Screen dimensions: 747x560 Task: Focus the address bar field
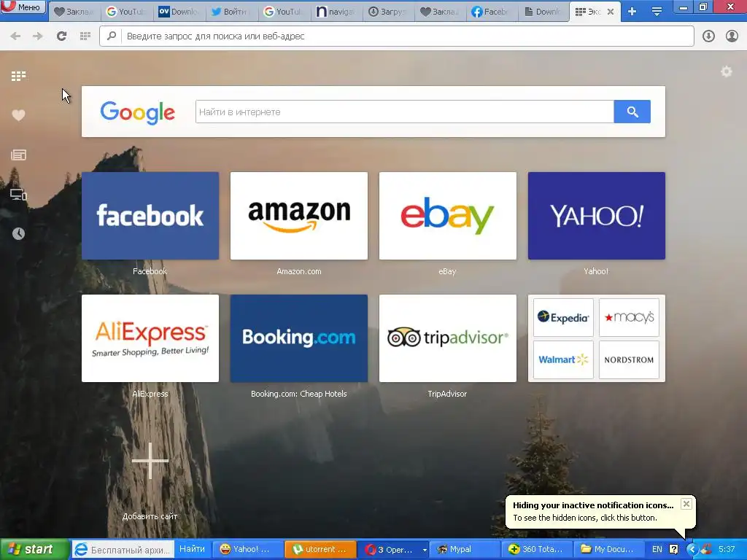click(396, 36)
